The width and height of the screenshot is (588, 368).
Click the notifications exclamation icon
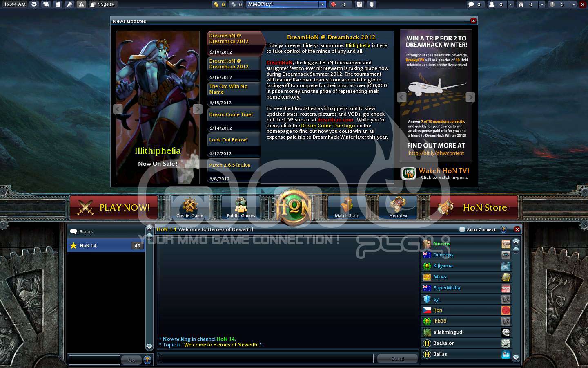coord(552,4)
